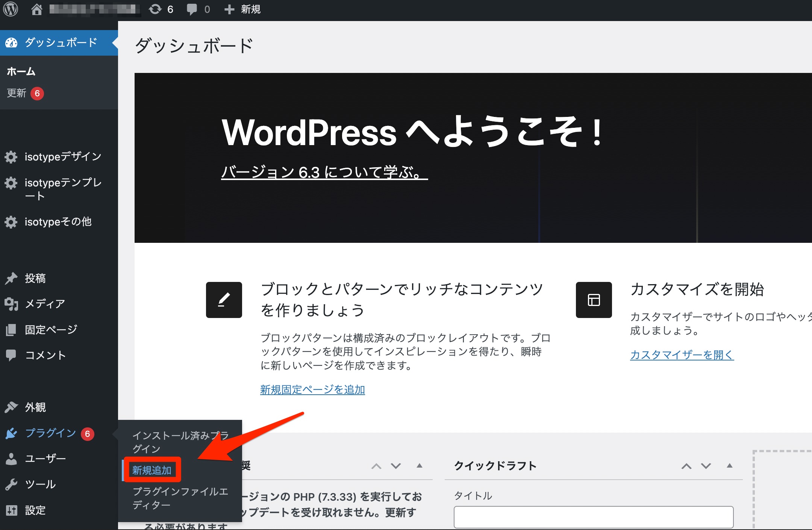Click the isotypeテンプレート gear icon
Screen dimensions: 812x530
click(11, 183)
